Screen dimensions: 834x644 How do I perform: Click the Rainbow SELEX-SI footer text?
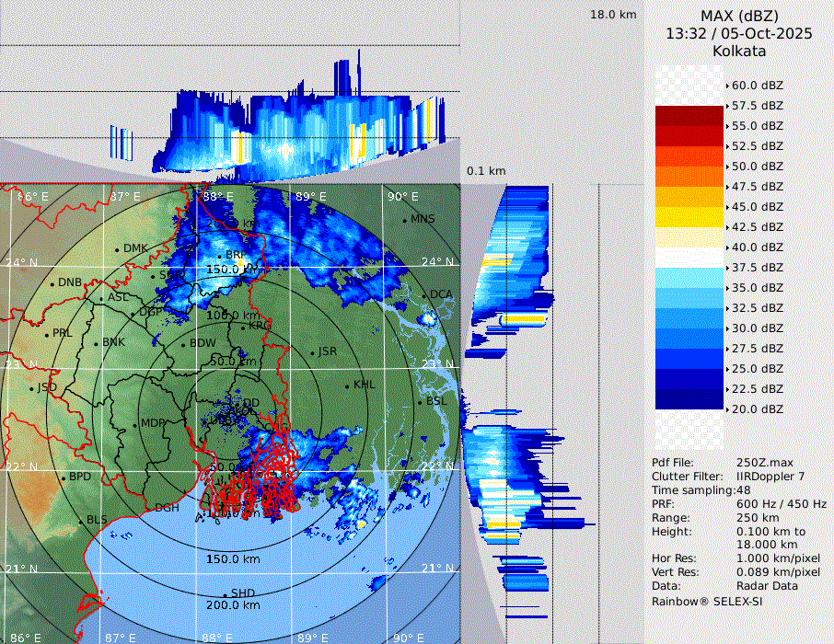(x=707, y=601)
